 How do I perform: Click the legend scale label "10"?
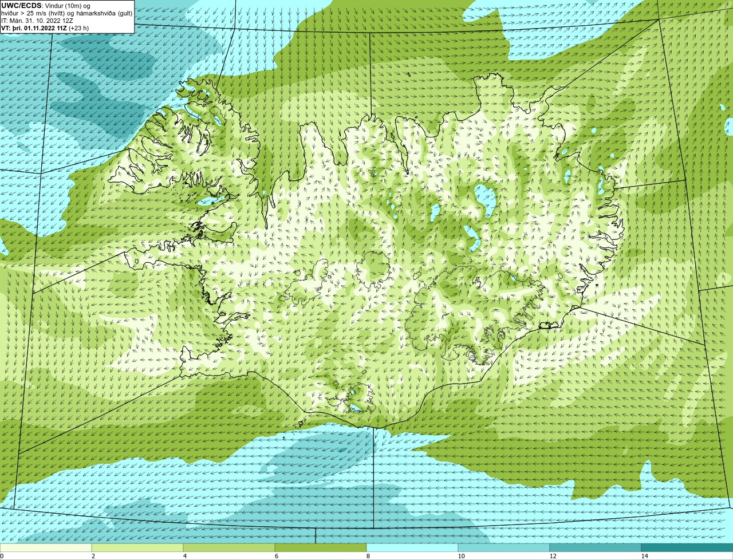click(461, 556)
